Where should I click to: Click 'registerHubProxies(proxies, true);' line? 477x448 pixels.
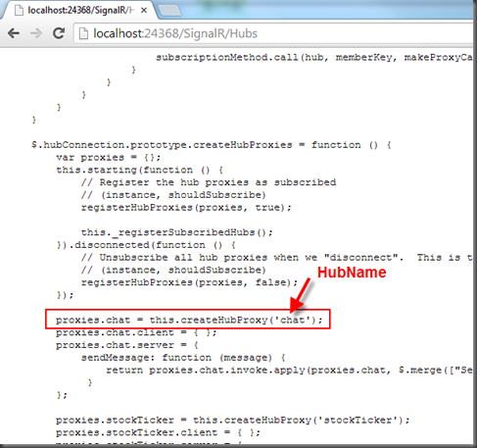pyautogui.click(x=186, y=208)
